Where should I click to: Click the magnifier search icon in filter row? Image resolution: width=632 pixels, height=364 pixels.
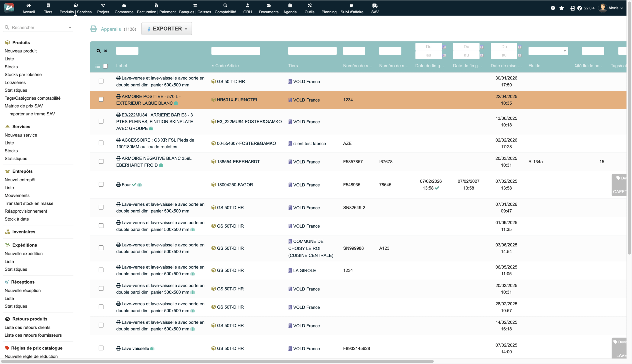pyautogui.click(x=99, y=51)
